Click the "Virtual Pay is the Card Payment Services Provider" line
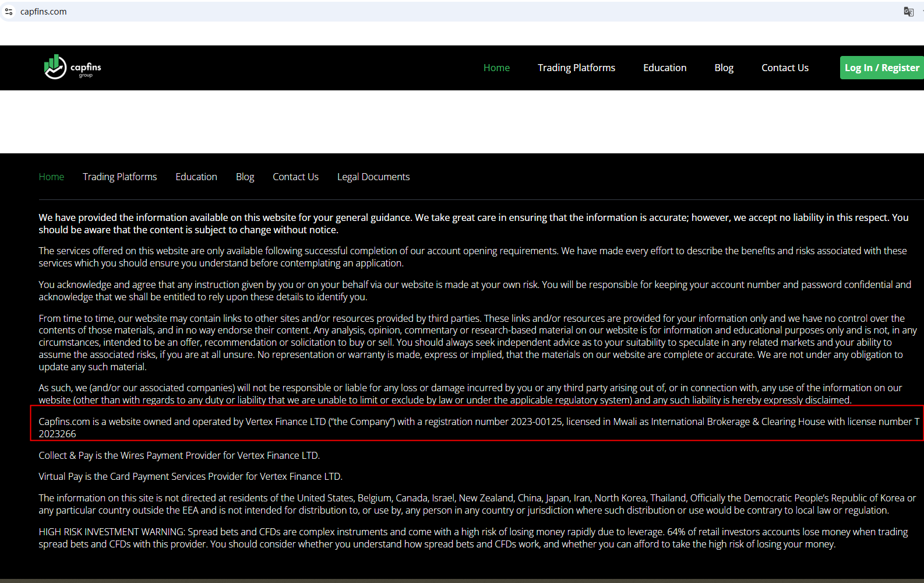The height and width of the screenshot is (583, 924). (x=191, y=476)
